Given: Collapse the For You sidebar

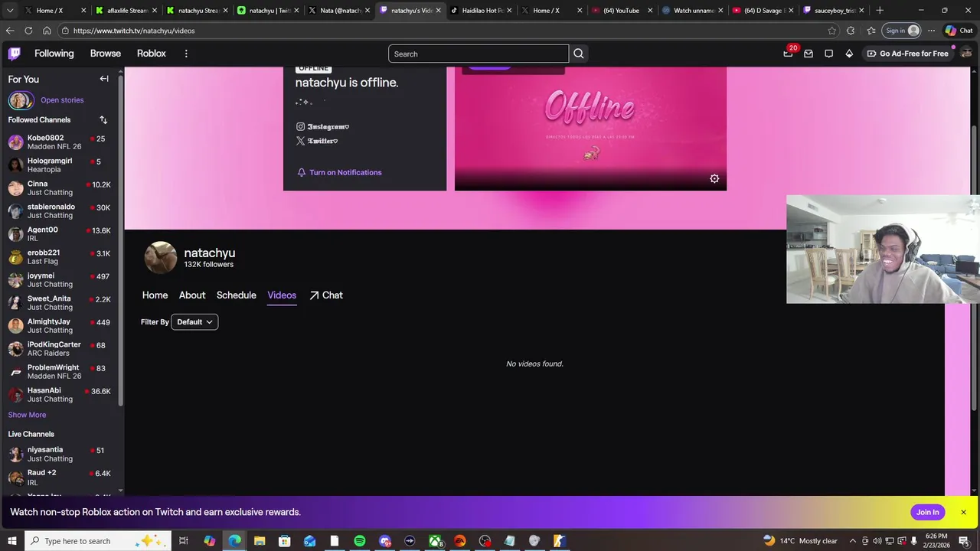Looking at the screenshot, I should [104, 79].
